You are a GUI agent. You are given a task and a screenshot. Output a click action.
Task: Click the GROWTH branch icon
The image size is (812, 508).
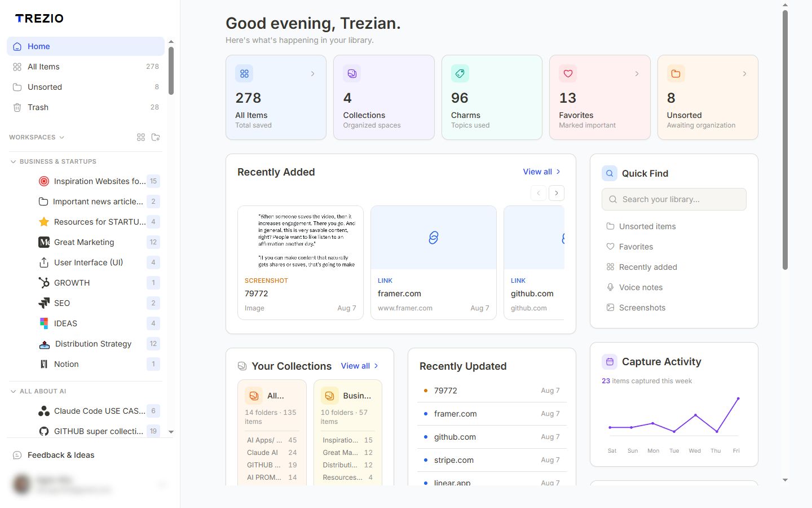point(44,283)
